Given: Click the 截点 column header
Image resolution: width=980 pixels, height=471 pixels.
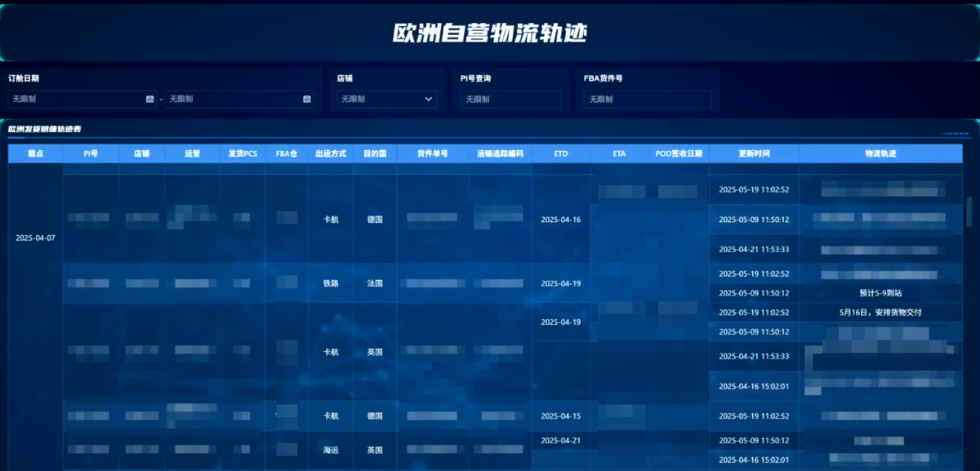Looking at the screenshot, I should pos(35,153).
